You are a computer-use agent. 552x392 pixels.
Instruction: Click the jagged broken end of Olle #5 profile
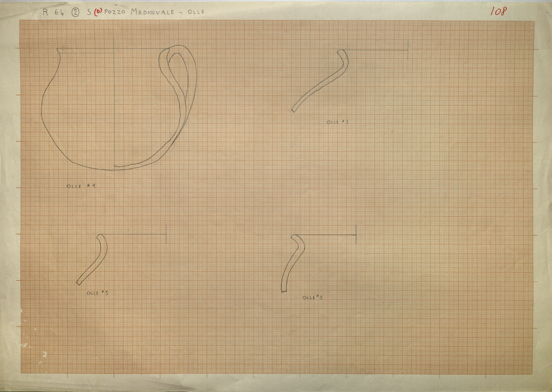tap(284, 291)
